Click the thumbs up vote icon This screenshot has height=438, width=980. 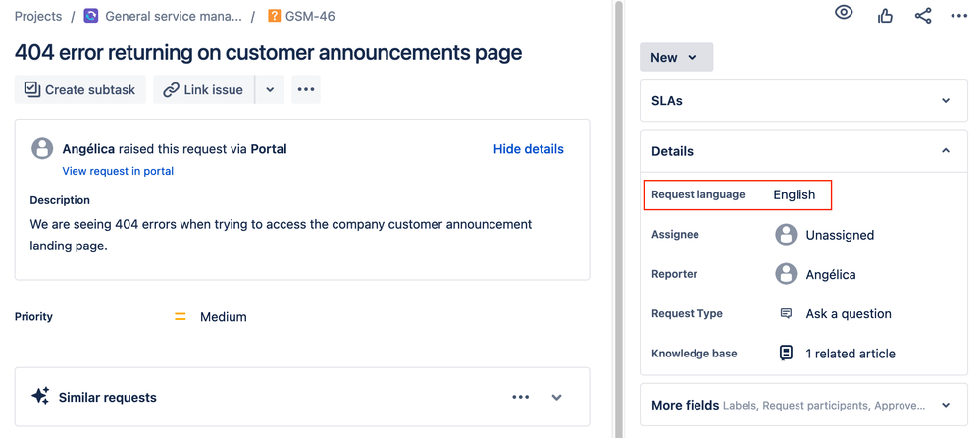point(885,16)
